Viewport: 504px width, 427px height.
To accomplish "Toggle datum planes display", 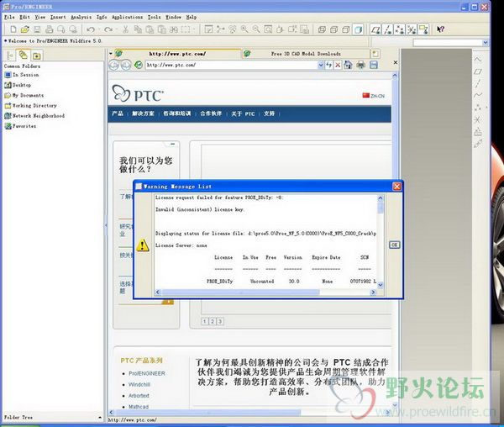I will (375, 30).
